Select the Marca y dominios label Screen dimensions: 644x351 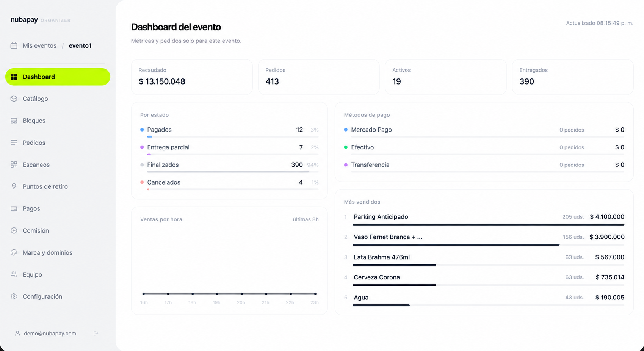tap(47, 252)
